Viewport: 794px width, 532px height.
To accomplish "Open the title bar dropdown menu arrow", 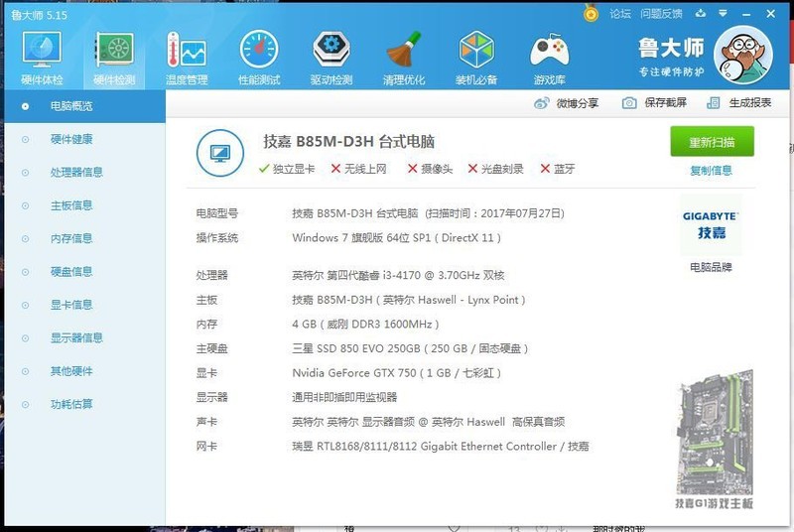I will [x=724, y=14].
